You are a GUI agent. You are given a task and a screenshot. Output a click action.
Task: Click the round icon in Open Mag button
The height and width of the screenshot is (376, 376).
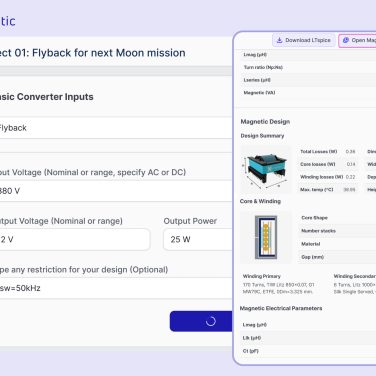tap(346, 40)
